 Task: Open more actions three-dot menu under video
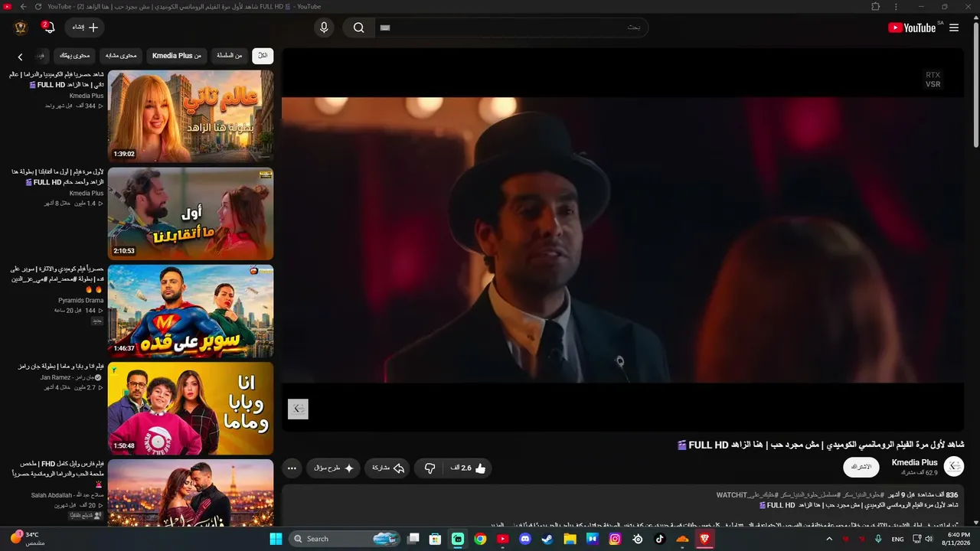tap(292, 468)
